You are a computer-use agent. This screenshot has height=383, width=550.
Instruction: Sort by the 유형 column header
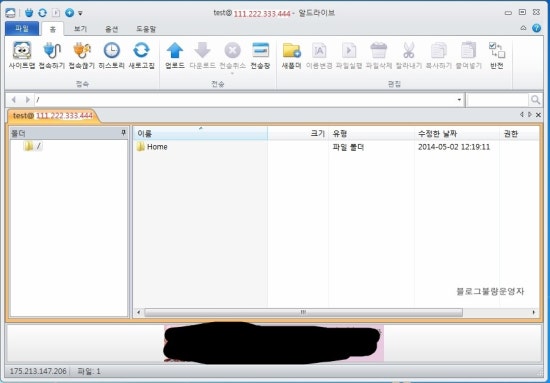pyautogui.click(x=371, y=134)
